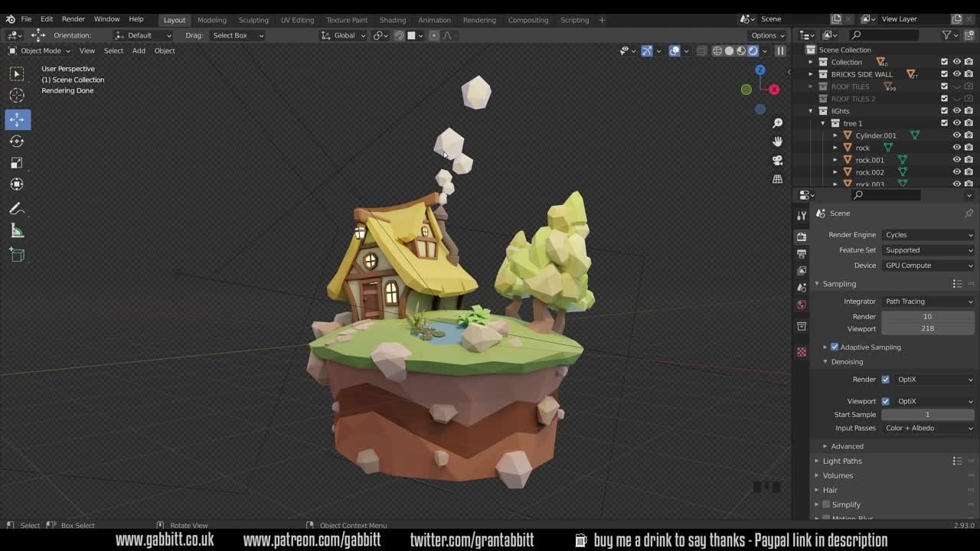
Task: Click the World Properties globe icon
Action: pos(801,305)
